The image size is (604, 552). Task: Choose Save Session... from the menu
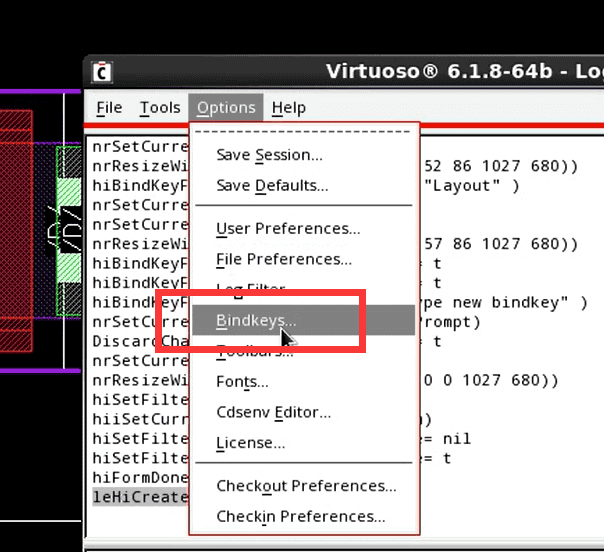(269, 155)
